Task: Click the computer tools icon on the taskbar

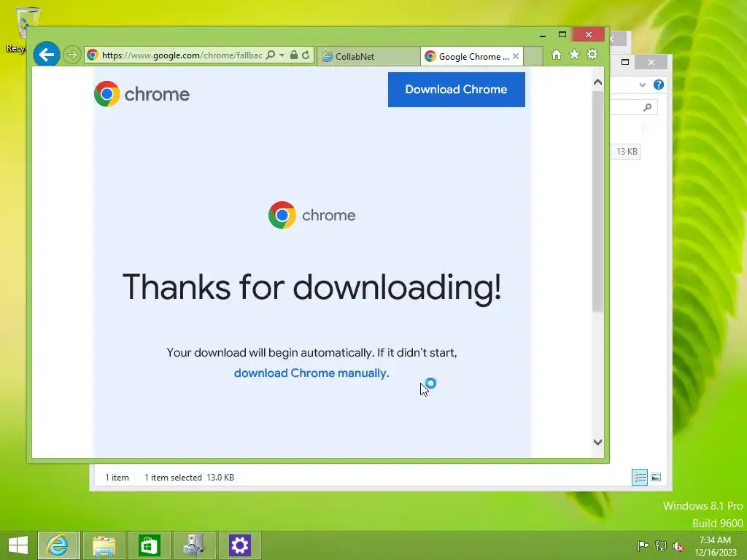Action: (194, 545)
